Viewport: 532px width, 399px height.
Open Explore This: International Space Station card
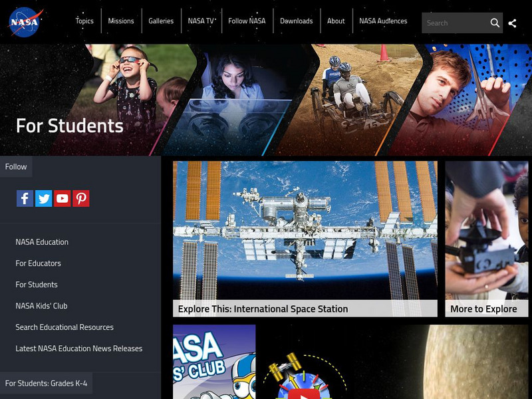(305, 239)
